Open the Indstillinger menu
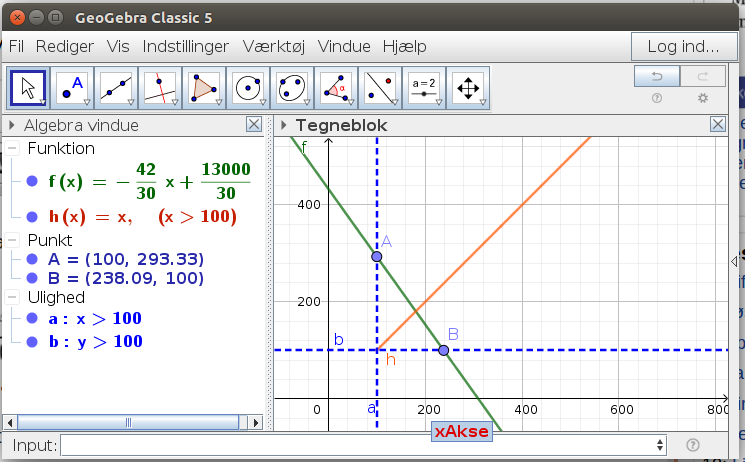Viewport: 745px width, 462px height. click(186, 46)
